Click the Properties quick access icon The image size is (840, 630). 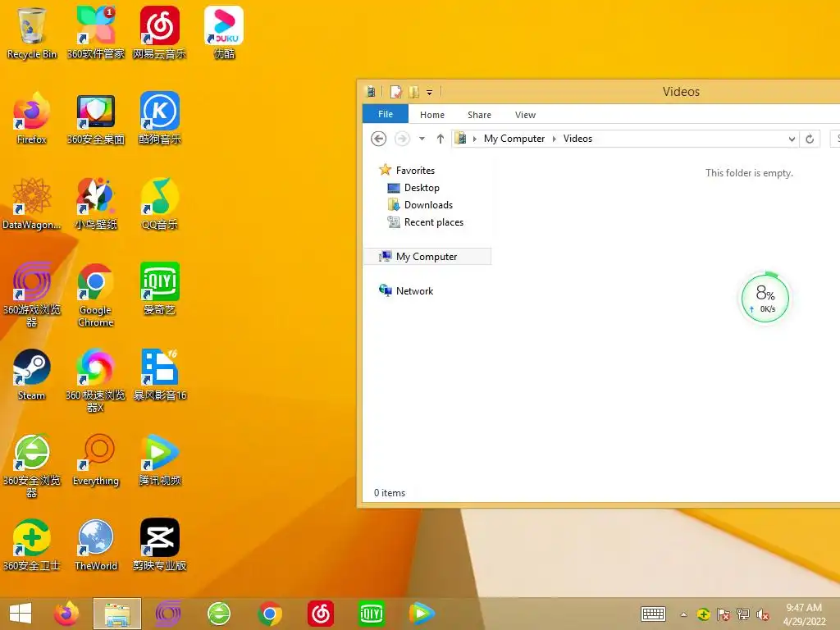(395, 92)
